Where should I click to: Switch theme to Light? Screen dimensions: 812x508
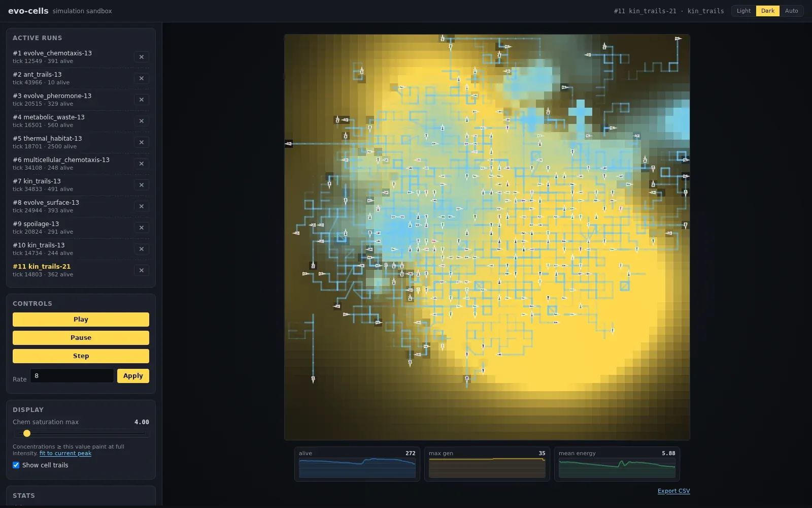[x=743, y=11]
